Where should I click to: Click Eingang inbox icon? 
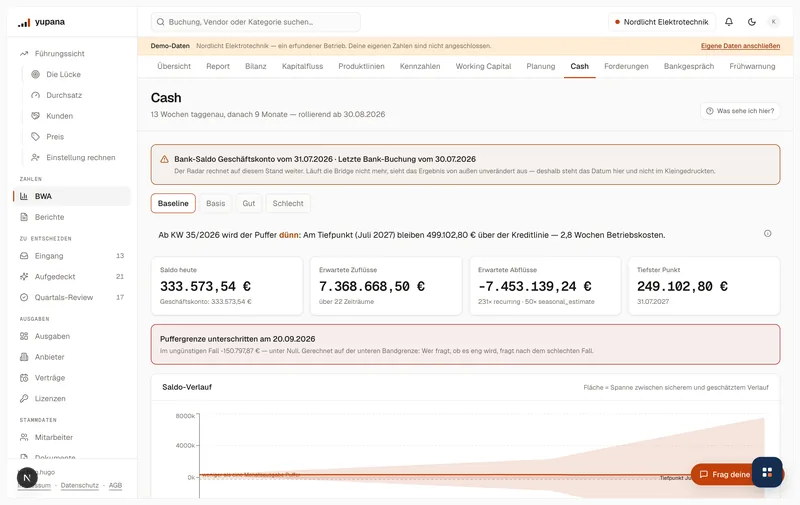click(x=23, y=256)
